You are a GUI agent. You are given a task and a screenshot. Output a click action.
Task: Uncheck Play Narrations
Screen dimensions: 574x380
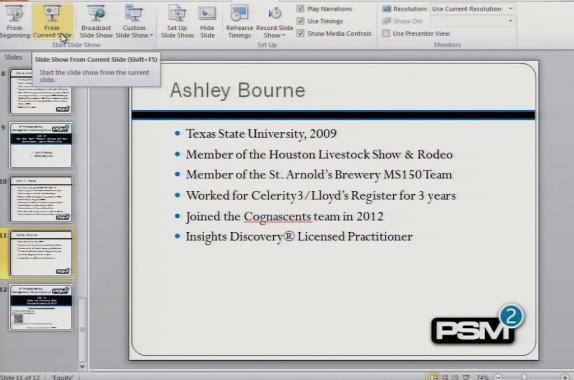pyautogui.click(x=301, y=9)
